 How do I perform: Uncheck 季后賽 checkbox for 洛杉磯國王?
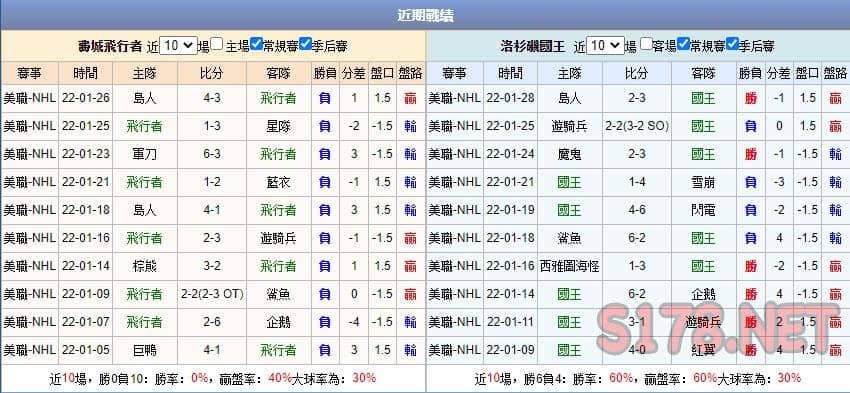(732, 44)
